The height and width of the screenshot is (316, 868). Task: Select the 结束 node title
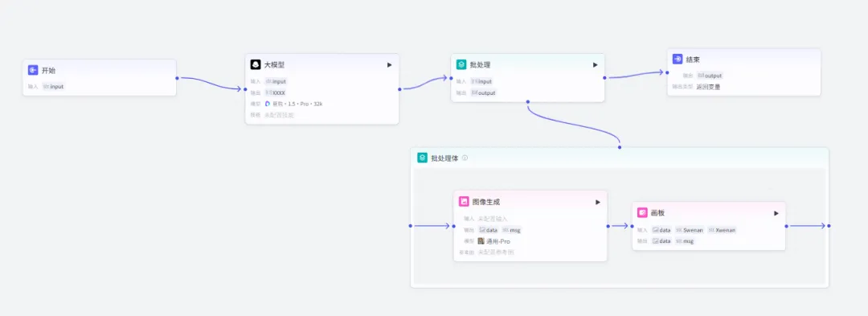click(x=693, y=60)
